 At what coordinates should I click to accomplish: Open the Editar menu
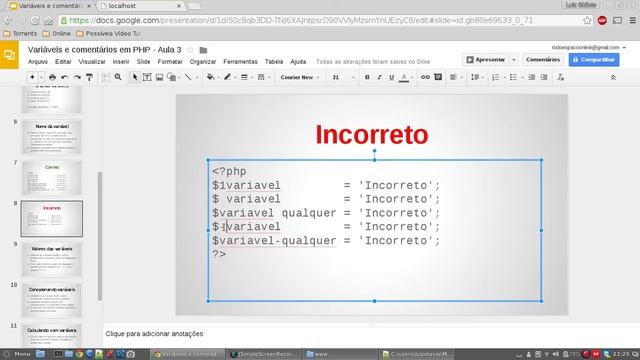pos(63,62)
